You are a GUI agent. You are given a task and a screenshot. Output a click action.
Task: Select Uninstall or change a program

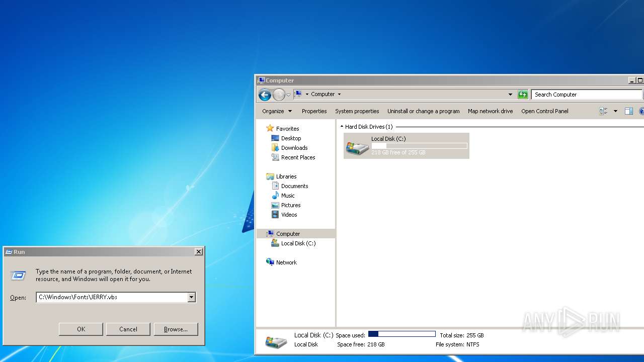pyautogui.click(x=423, y=111)
